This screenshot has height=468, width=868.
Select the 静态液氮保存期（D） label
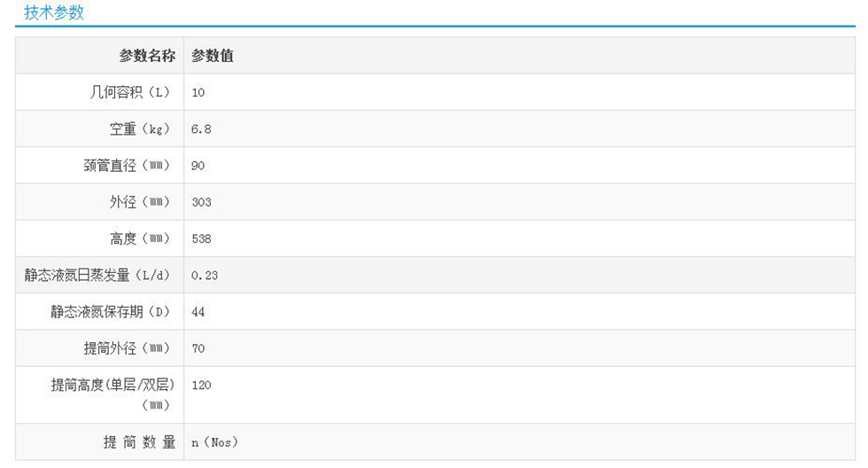click(x=109, y=312)
